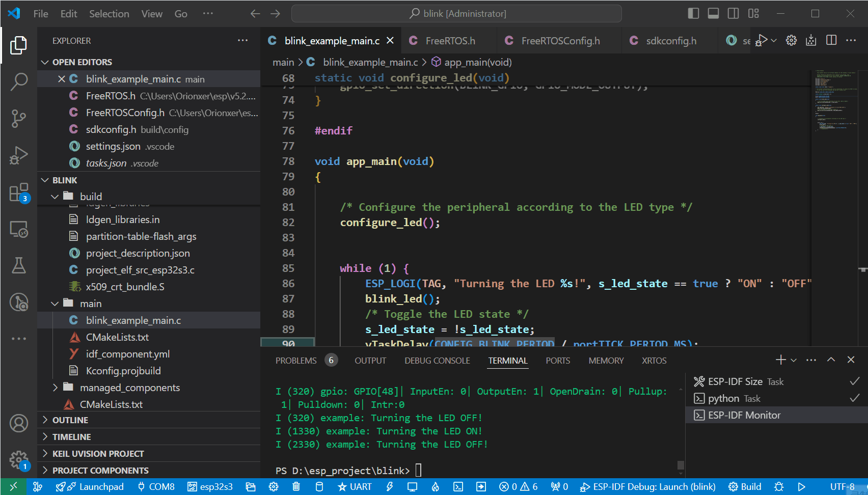Expand the KEIL UVISION PROJECT section

149,454
